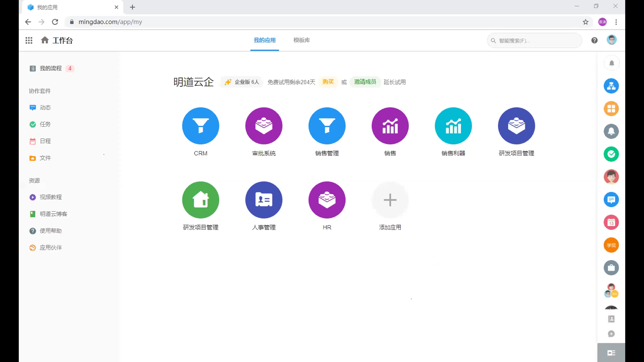Image resolution: width=644 pixels, height=362 pixels.
Task: Switch to 模板库 tab
Action: pos(302,40)
